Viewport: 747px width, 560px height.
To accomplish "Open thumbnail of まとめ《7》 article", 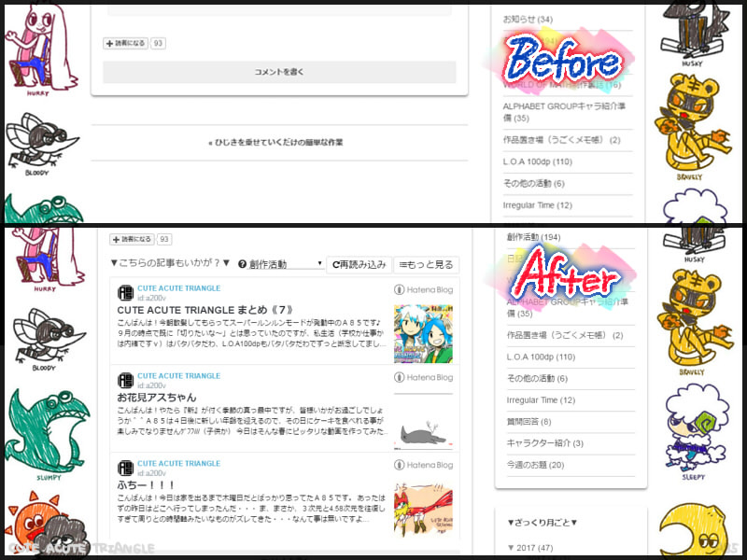I will click(x=424, y=334).
